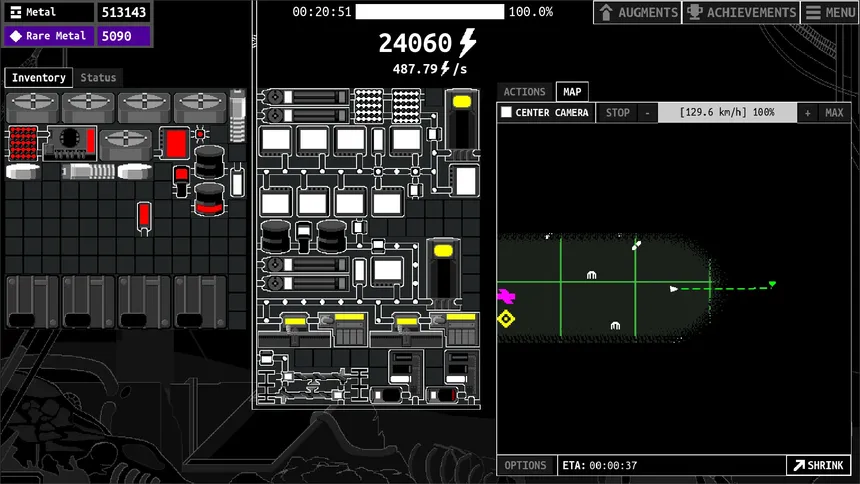This screenshot has width=860, height=484.
Task: Click the speed percentage bar
Action: click(727, 113)
